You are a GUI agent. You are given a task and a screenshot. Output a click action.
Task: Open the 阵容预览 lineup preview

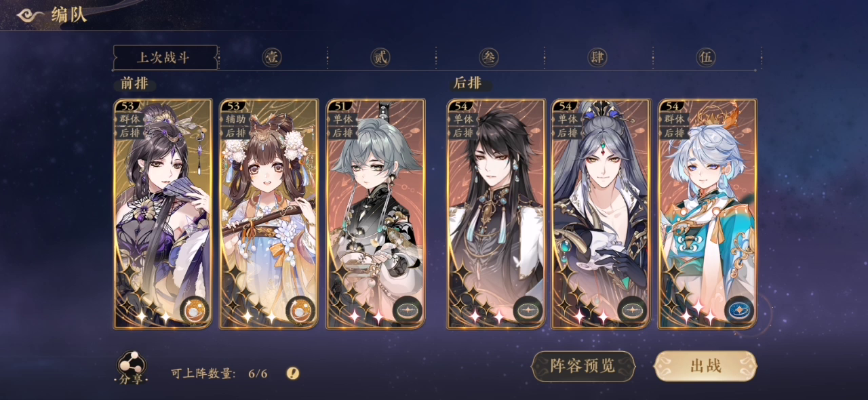tap(583, 366)
